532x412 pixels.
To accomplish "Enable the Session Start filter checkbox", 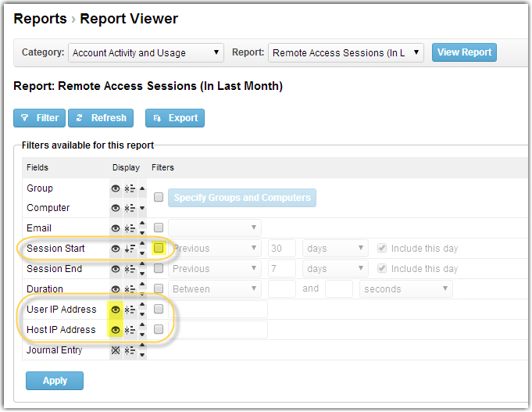I will click(x=159, y=249).
